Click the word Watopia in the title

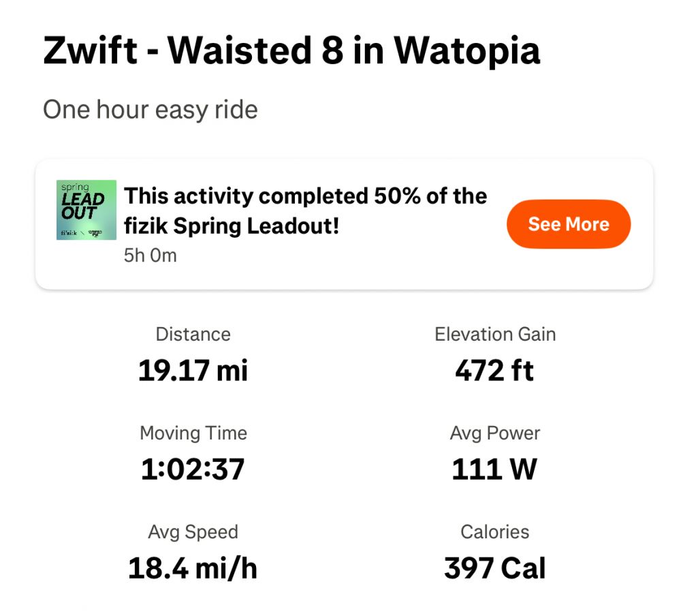pos(467,51)
